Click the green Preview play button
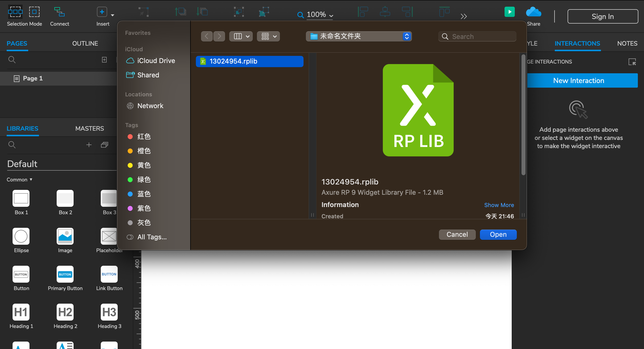The width and height of the screenshot is (644, 349). click(509, 12)
